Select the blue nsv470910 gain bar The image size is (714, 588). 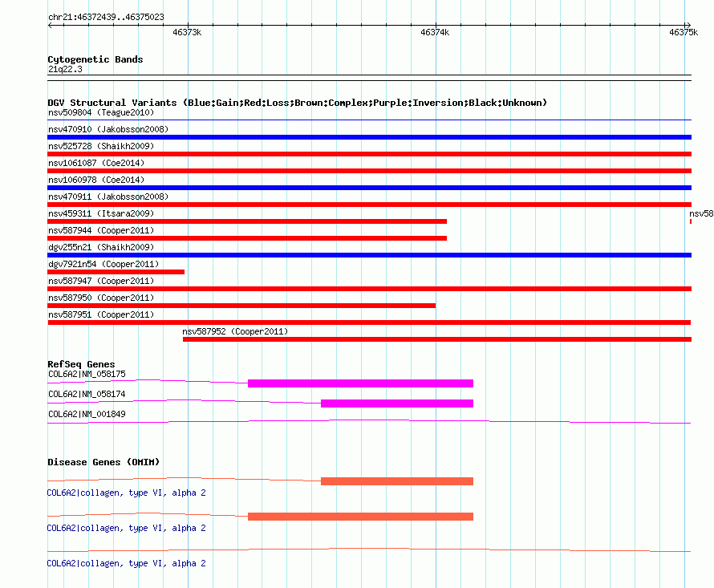point(369,137)
